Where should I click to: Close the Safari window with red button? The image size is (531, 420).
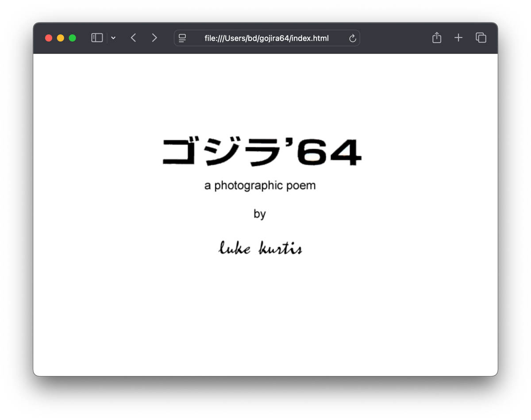point(49,38)
